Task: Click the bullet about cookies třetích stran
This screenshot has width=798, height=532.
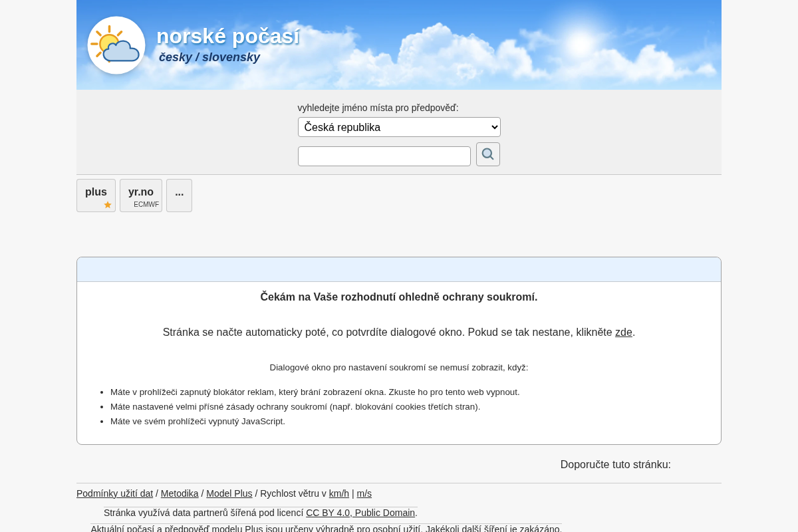Action: click(295, 406)
